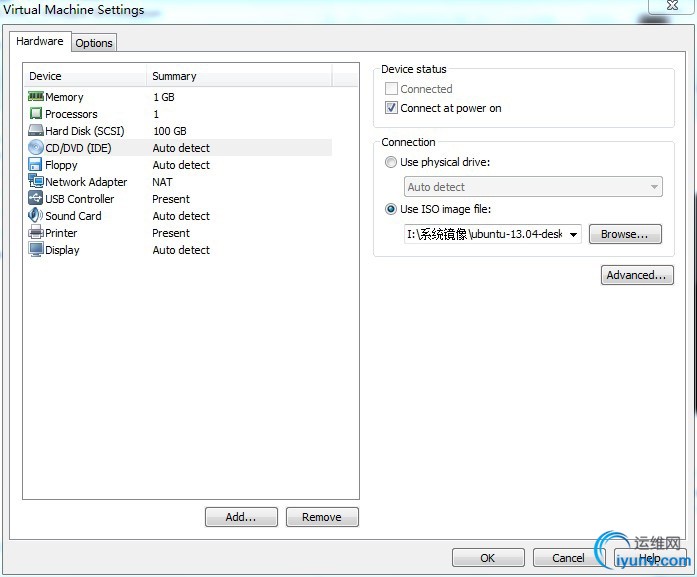Click Auto detect summary for CD/DVD
Image resolution: width=697 pixels, height=577 pixels.
[x=181, y=148]
